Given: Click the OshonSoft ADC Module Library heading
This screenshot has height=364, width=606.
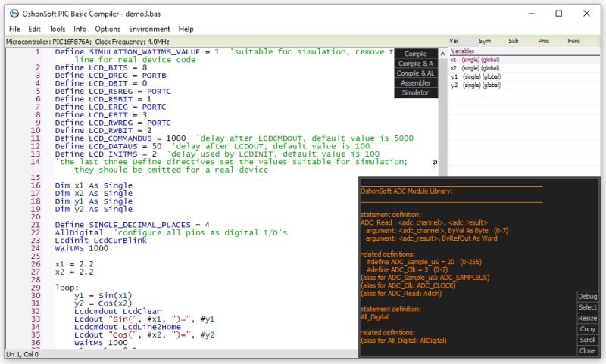Looking at the screenshot, I should [406, 191].
